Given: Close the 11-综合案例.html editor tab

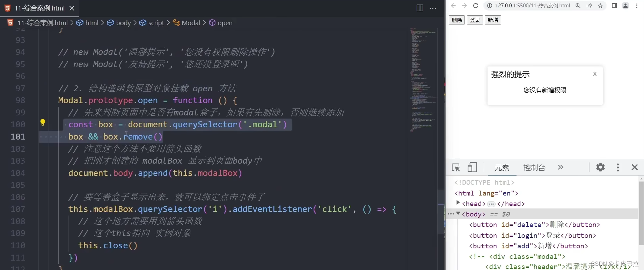Looking at the screenshot, I should pos(72,8).
